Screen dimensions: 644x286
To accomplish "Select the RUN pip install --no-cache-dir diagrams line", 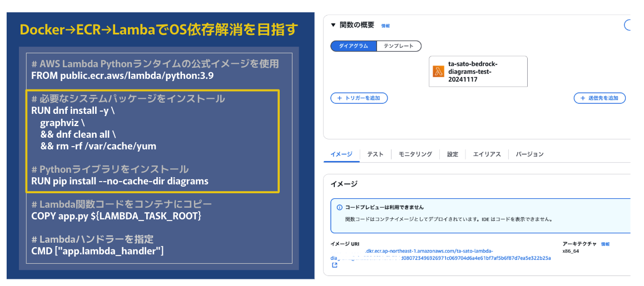I will coord(120,181).
